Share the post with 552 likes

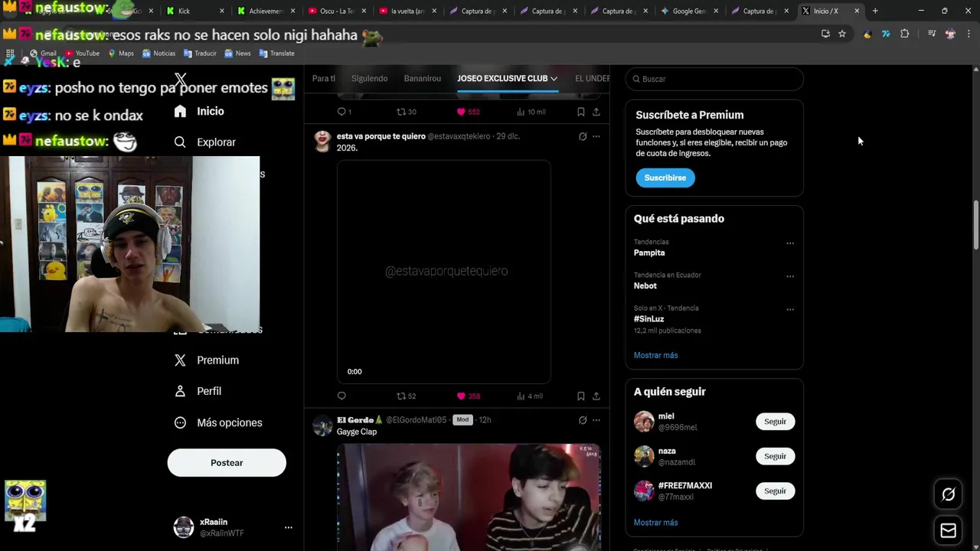[x=596, y=112]
